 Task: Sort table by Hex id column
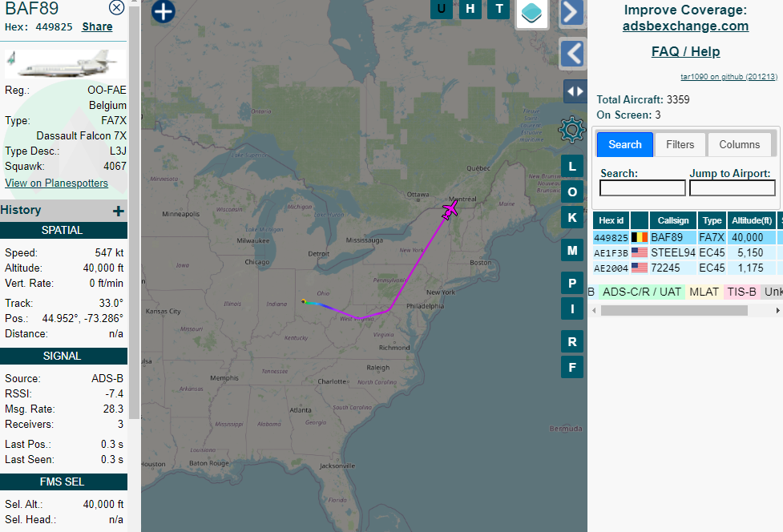[611, 220]
